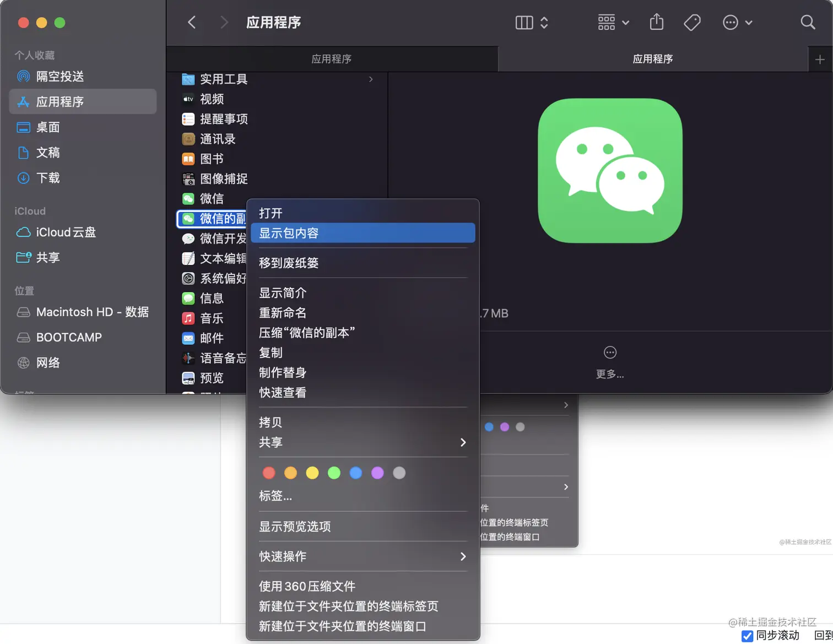This screenshot has width=833, height=644.
Task: Apply the green tag color
Action: [334, 473]
